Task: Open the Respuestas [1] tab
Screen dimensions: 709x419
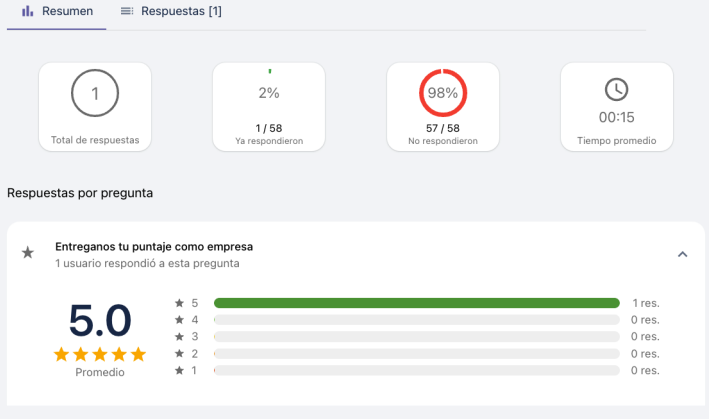Action: point(170,11)
